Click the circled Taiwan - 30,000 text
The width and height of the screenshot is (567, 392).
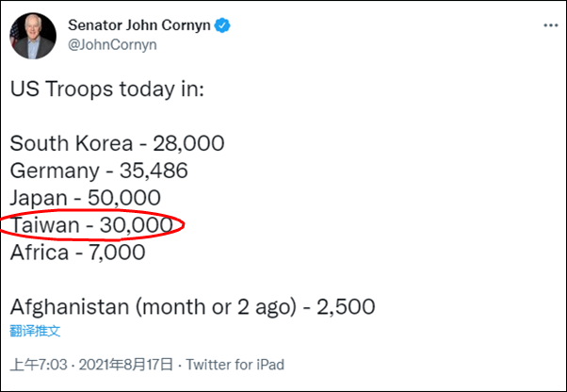click(x=91, y=226)
